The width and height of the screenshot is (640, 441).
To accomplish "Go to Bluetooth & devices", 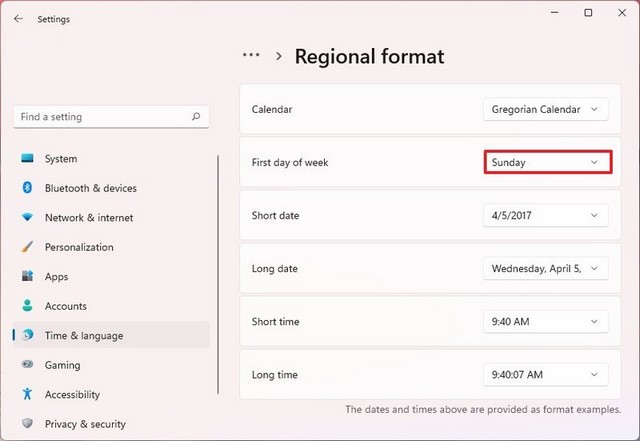I will pos(91,188).
